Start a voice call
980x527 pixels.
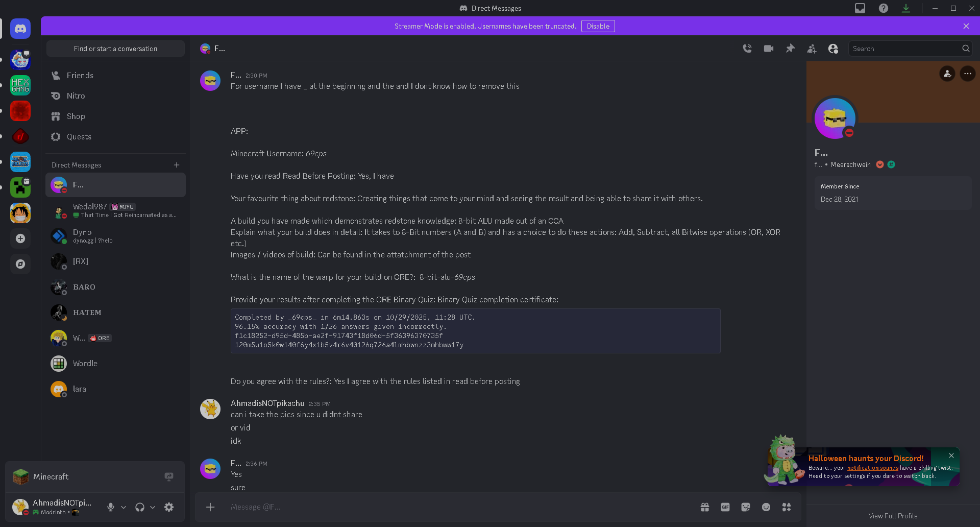coord(747,49)
